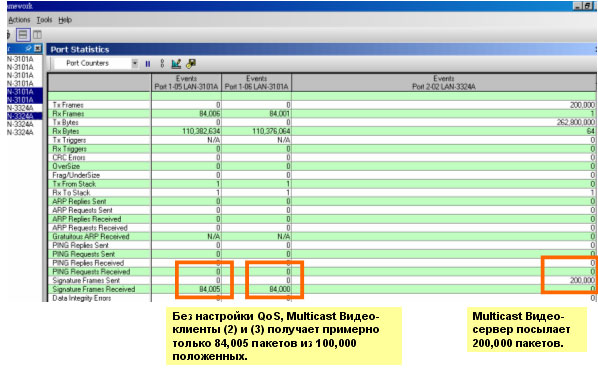Image resolution: width=598 pixels, height=370 pixels.
Task: Pause the port counters update
Action: [x=148, y=64]
